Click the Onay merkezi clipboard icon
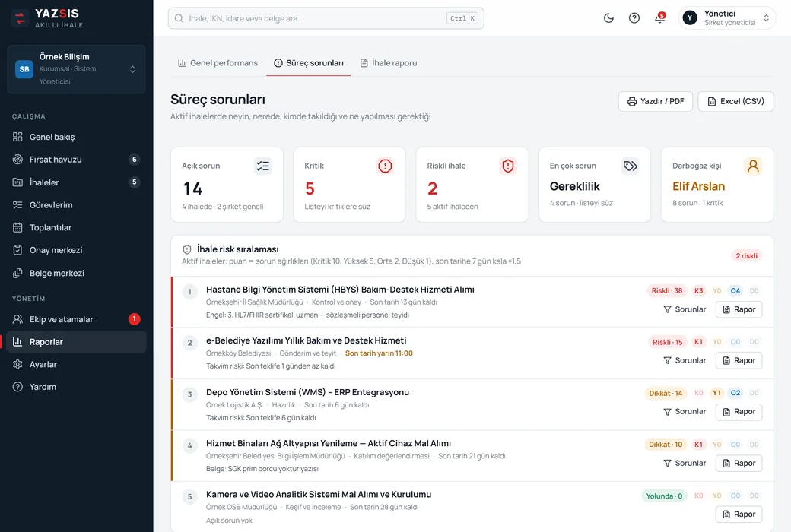 [17, 250]
